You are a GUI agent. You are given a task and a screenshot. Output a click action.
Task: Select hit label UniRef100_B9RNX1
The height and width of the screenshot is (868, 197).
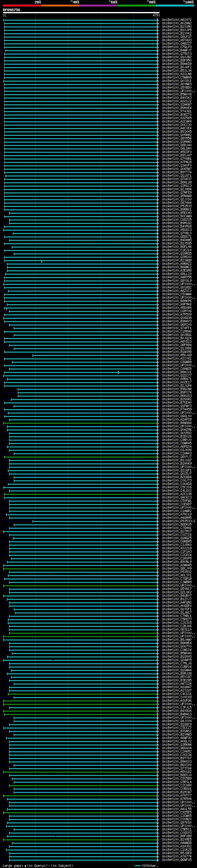(177, 210)
